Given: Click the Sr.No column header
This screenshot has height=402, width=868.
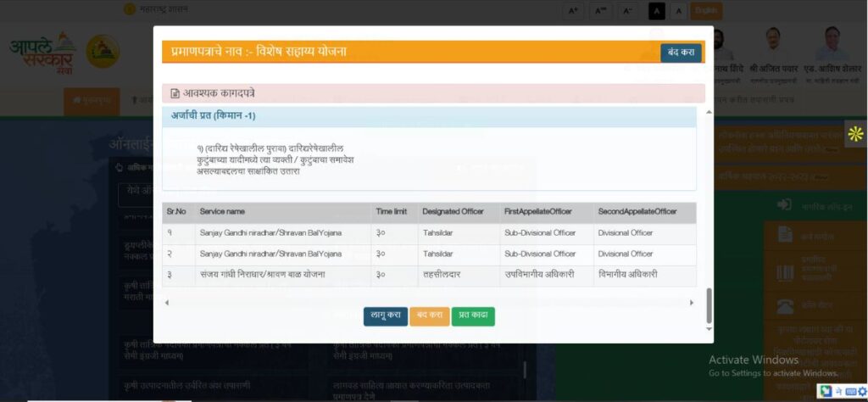Looking at the screenshot, I should [176, 211].
